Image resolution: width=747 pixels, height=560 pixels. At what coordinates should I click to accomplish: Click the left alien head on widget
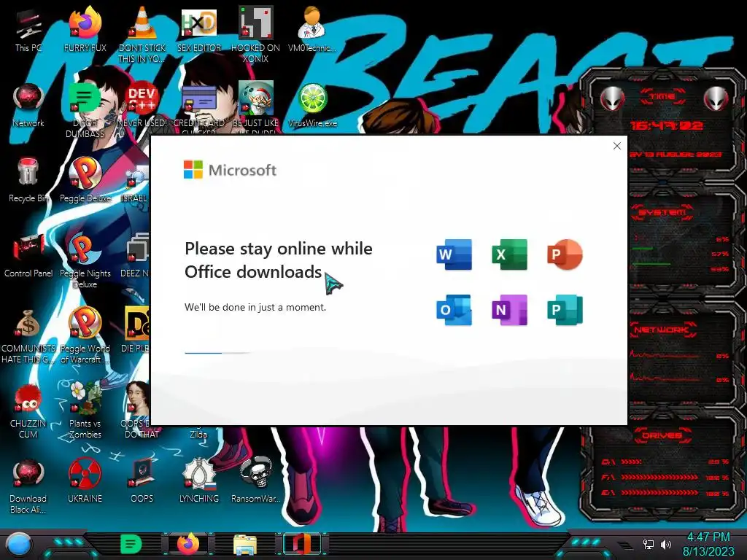[612, 99]
